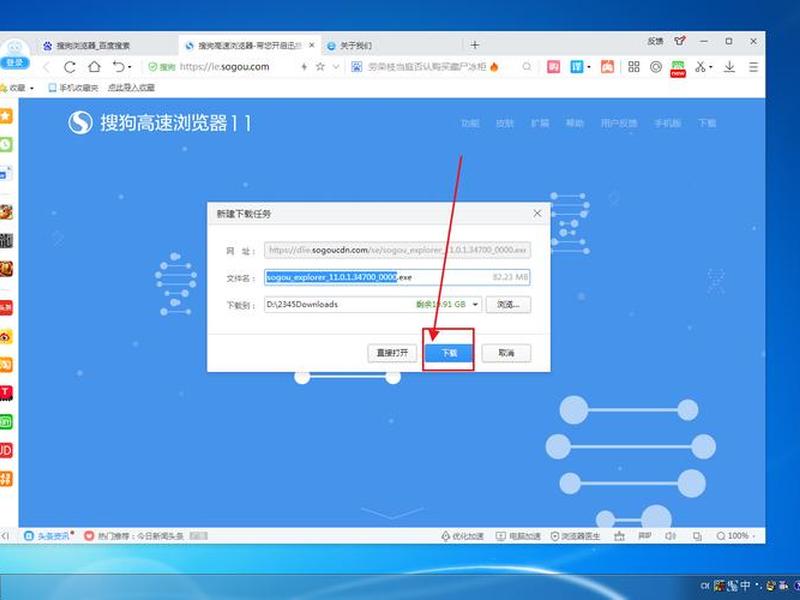Image resolution: width=800 pixels, height=600 pixels.
Task: Click the address bar showing ie.sogou.com
Action: [x=224, y=67]
